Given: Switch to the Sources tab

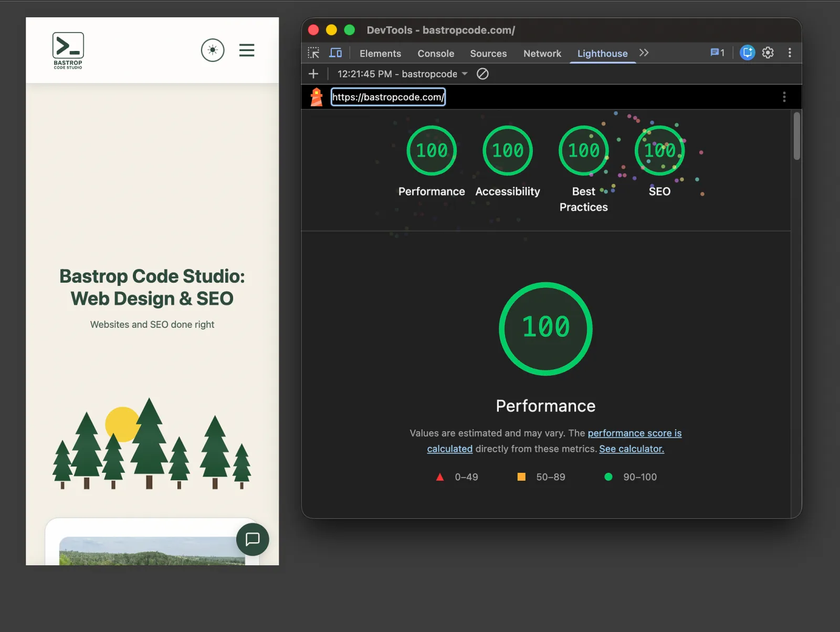Looking at the screenshot, I should coord(488,54).
